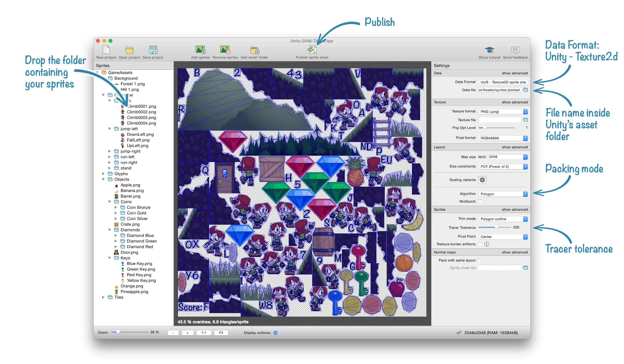Screen dimensions: 624x364
Task: Adjust the Tracer Tolerance slider
Action: coord(495,227)
